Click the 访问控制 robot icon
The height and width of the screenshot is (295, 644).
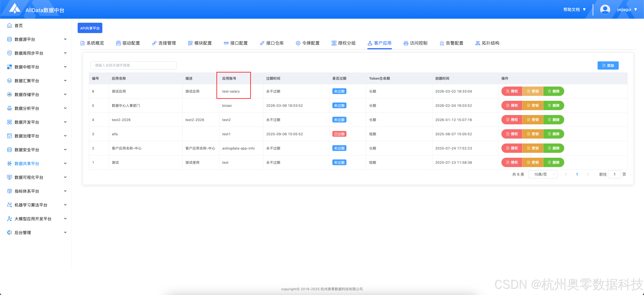(x=406, y=43)
